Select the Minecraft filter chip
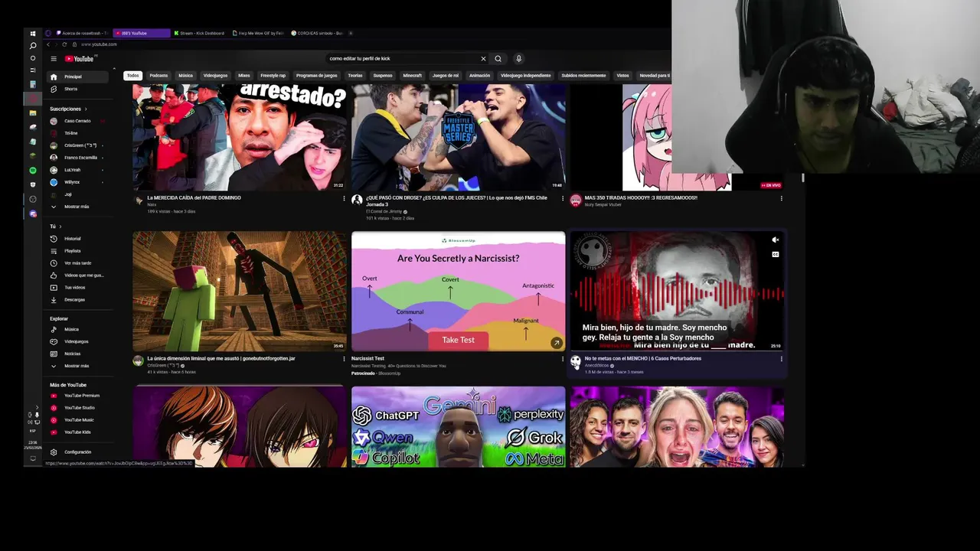Image resolution: width=980 pixels, height=551 pixels. [413, 76]
